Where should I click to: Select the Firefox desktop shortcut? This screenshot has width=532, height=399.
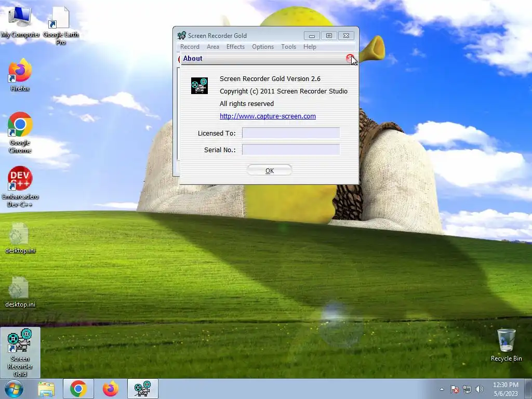(x=20, y=75)
